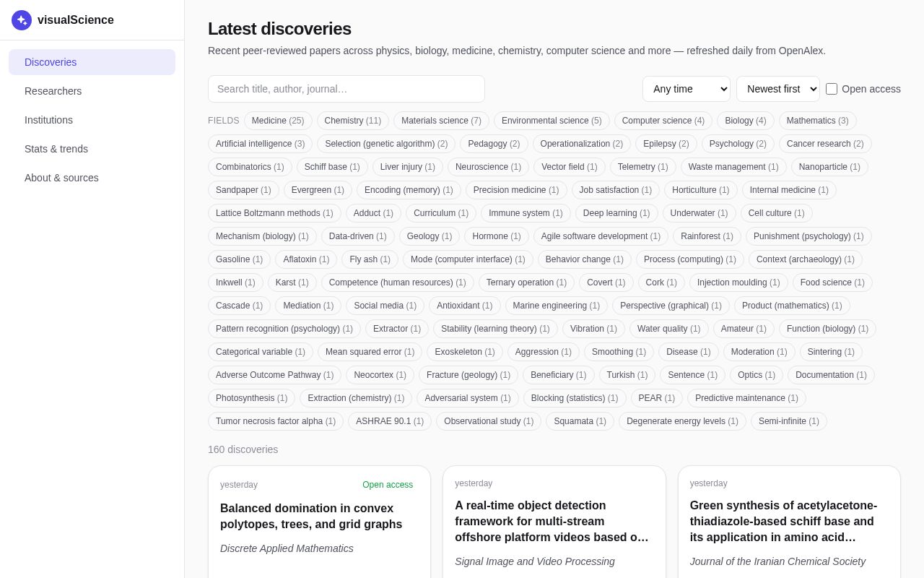This screenshot has width=924, height=578.
Task: Open the Discoveries section
Action: [x=92, y=62]
